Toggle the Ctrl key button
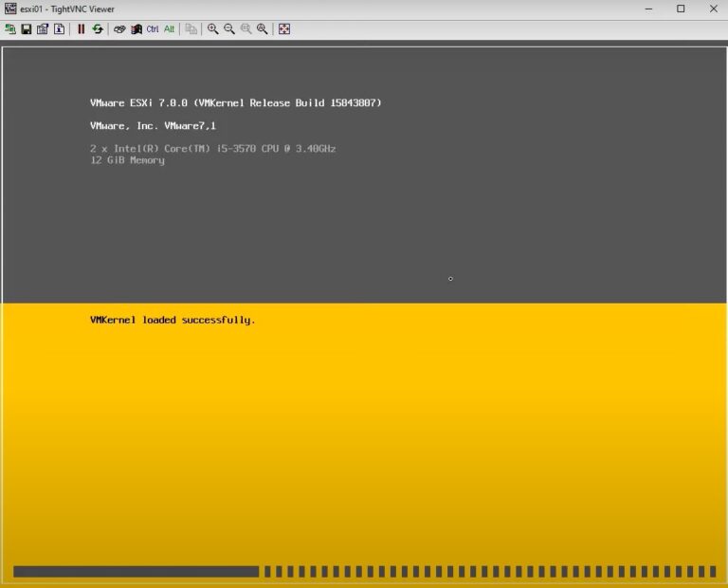The image size is (728, 588). (153, 29)
